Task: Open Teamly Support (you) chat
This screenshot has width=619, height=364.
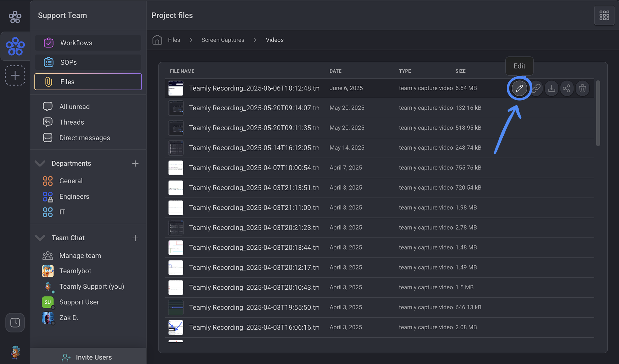Action: [92, 286]
